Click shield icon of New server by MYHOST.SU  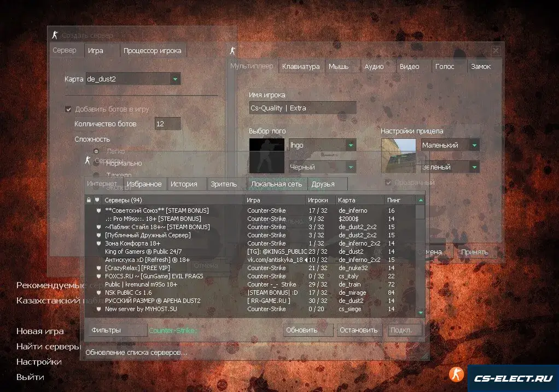pyautogui.click(x=99, y=308)
